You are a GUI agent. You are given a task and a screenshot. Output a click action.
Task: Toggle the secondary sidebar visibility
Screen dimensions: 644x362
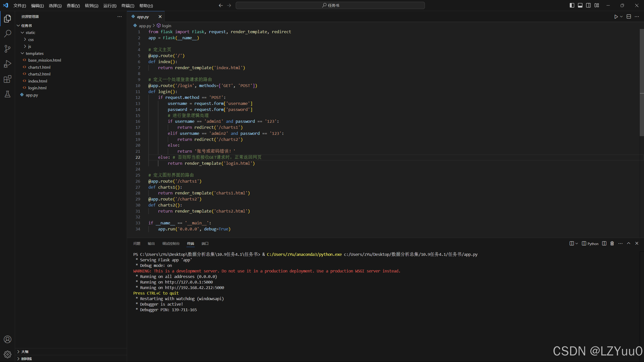click(588, 5)
